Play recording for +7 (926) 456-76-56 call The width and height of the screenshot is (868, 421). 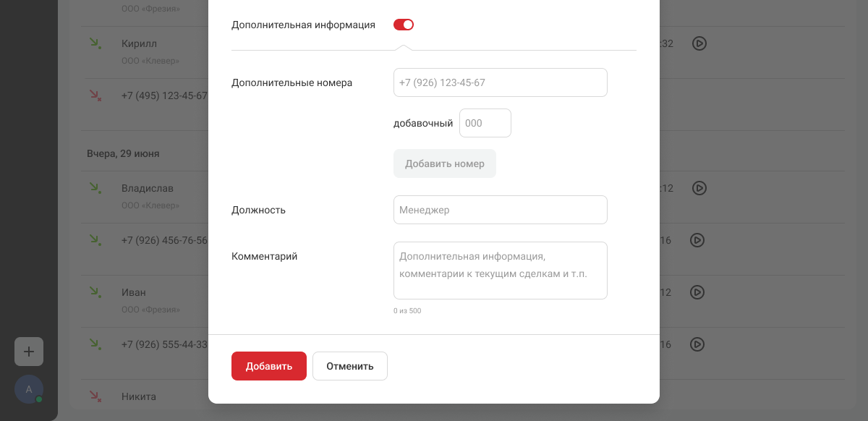[x=699, y=240]
